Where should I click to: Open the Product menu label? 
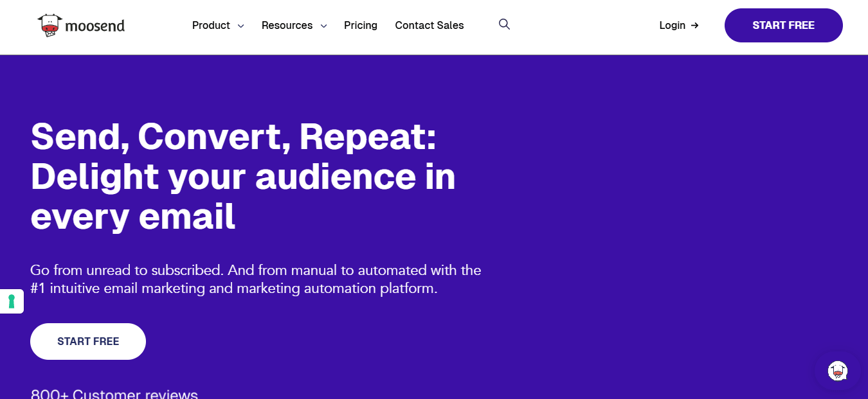(x=211, y=26)
